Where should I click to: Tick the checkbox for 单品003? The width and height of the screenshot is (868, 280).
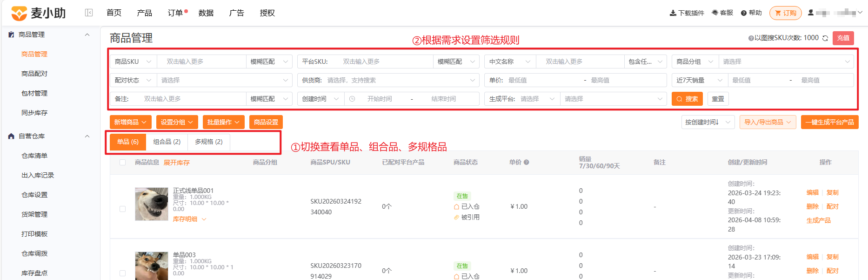(x=122, y=273)
